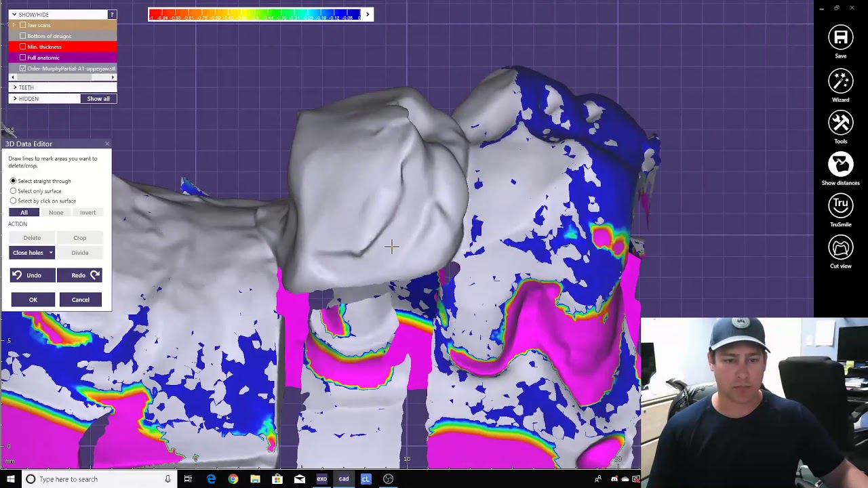Open OBS icon in taskbar
Screen dimensions: 868x488
(x=388, y=479)
